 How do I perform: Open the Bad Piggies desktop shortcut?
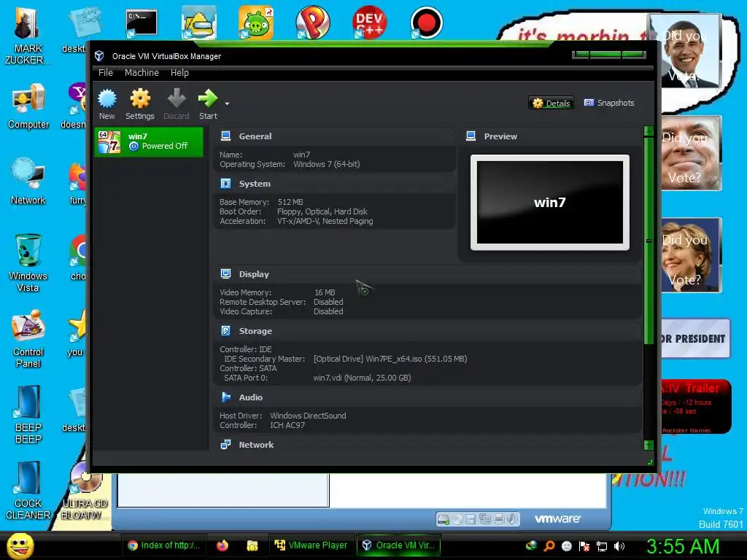256,23
